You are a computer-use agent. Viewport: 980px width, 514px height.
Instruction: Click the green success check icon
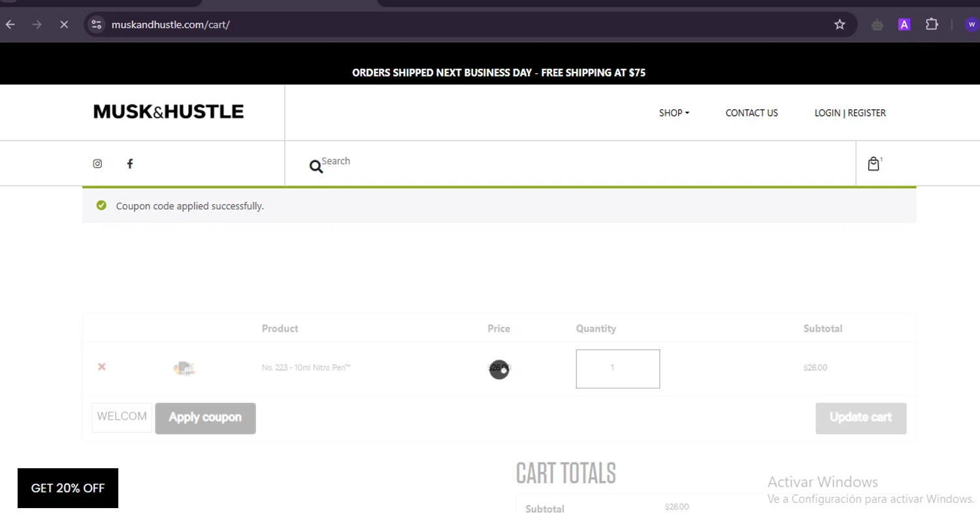point(101,205)
